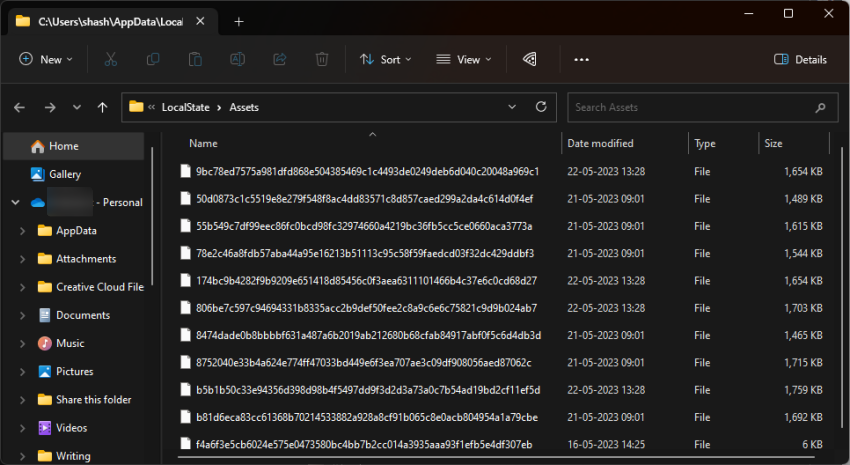Image resolution: width=850 pixels, height=465 pixels.
Task: Click the Share icon in toolbar
Action: click(x=280, y=59)
